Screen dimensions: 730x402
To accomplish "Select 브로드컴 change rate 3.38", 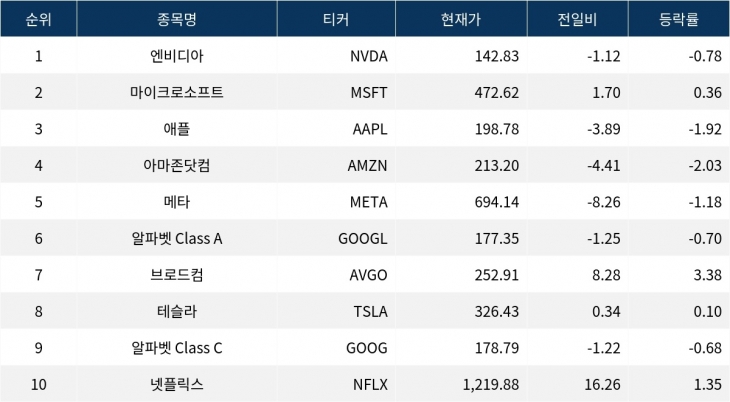I will click(x=706, y=275).
